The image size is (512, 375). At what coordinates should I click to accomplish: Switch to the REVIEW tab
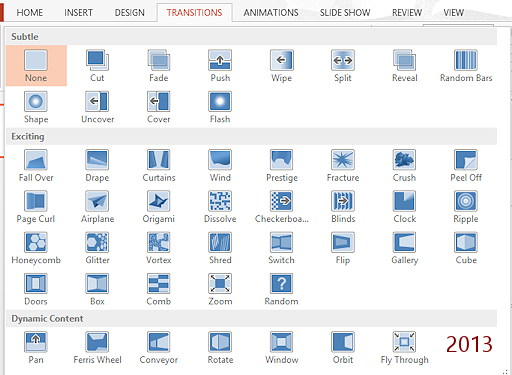[x=407, y=13]
